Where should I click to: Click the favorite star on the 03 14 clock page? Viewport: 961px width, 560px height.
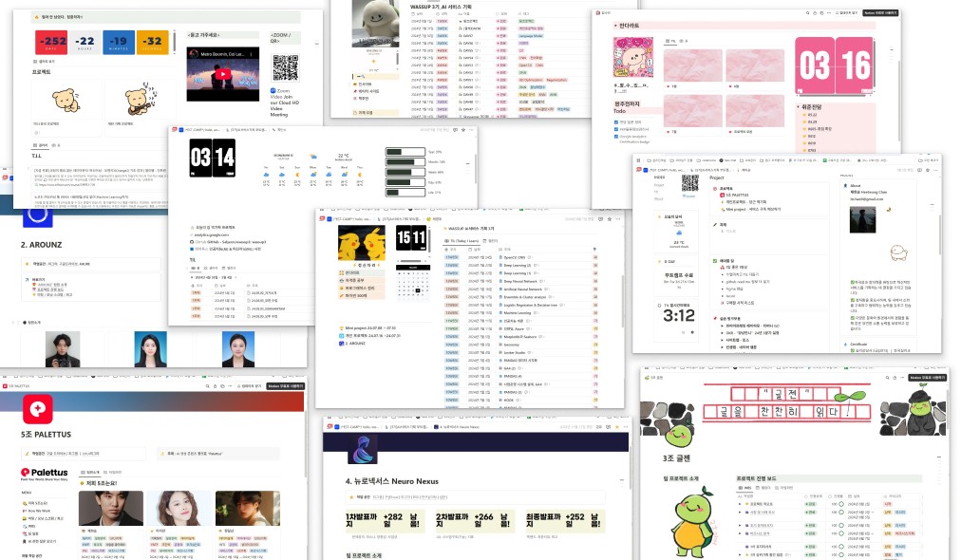pos(462,130)
